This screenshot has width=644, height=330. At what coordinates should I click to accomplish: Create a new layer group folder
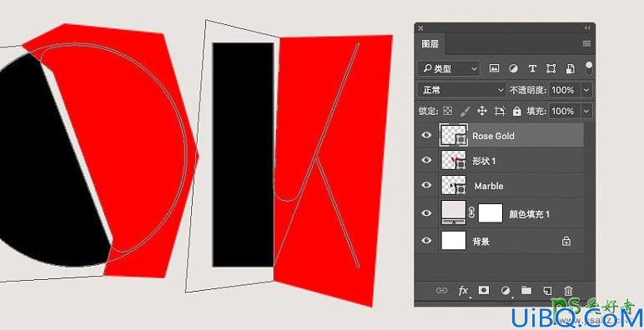526,290
